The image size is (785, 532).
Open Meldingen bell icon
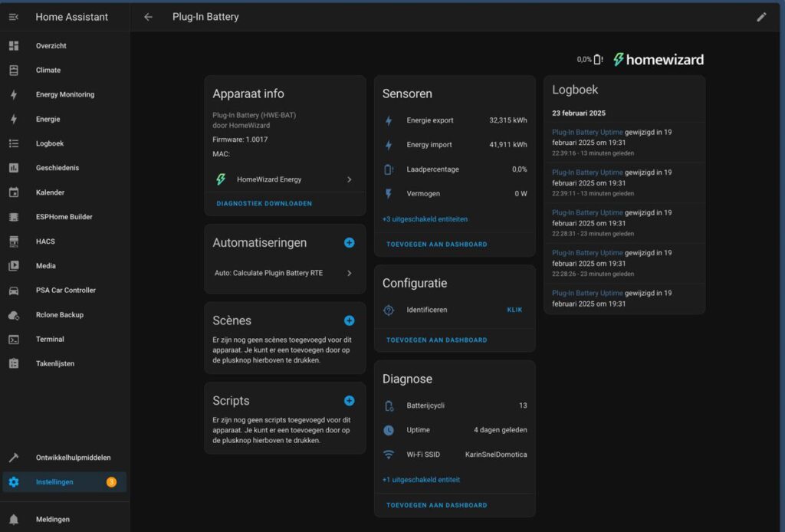(x=14, y=520)
